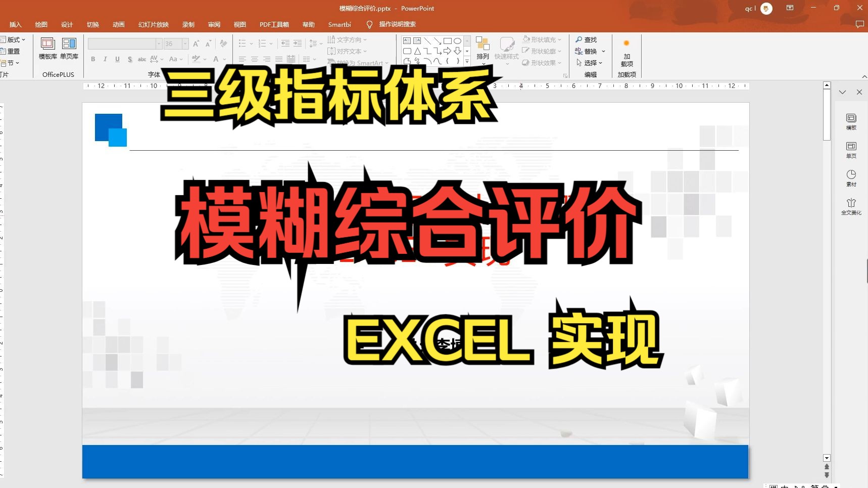Open the 设计 ribbon tab
The image size is (868, 488).
coord(67,24)
